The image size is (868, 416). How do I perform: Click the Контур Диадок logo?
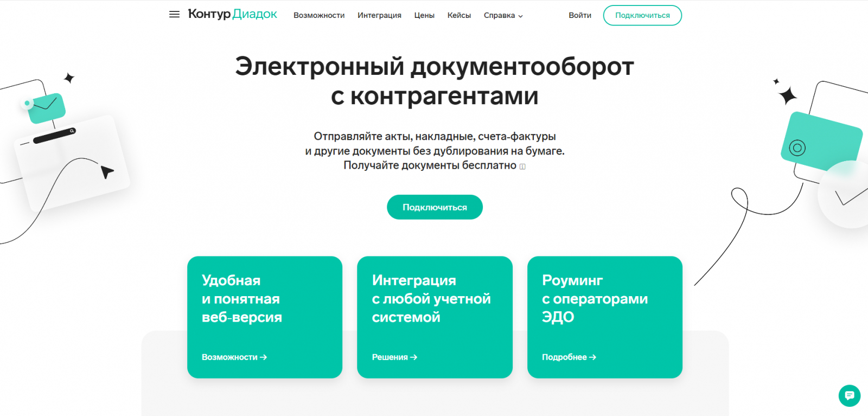point(232,14)
